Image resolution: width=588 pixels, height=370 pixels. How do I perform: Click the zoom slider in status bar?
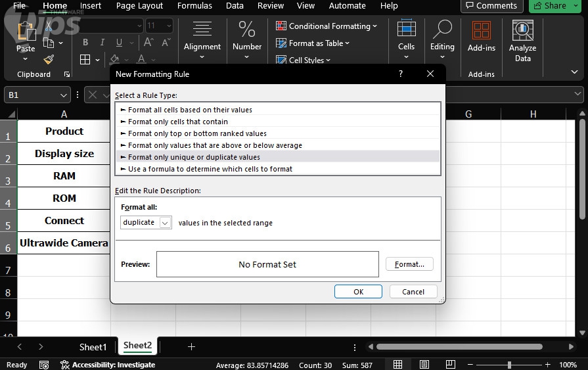pos(510,365)
